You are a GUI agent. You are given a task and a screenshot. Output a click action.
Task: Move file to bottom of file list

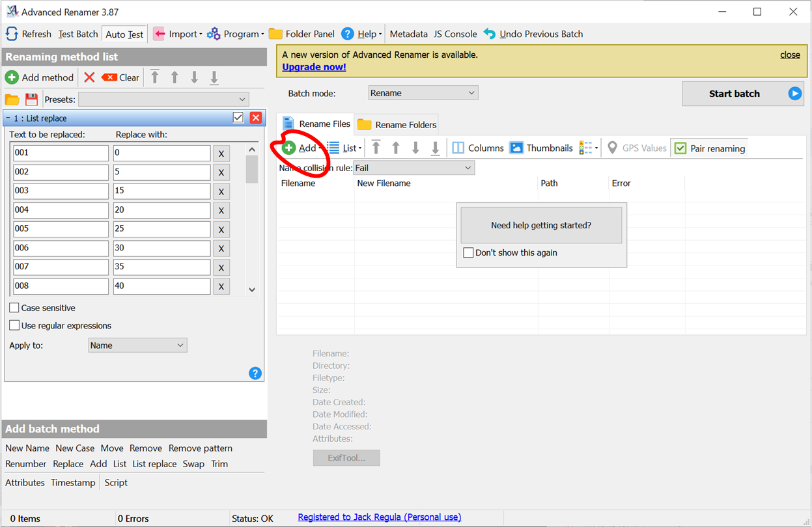coord(436,148)
